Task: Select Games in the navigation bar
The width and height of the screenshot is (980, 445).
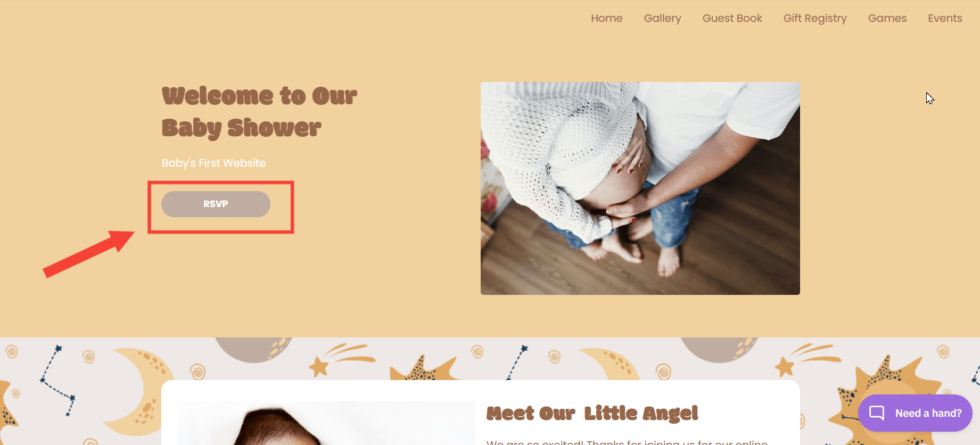Action: point(887,18)
